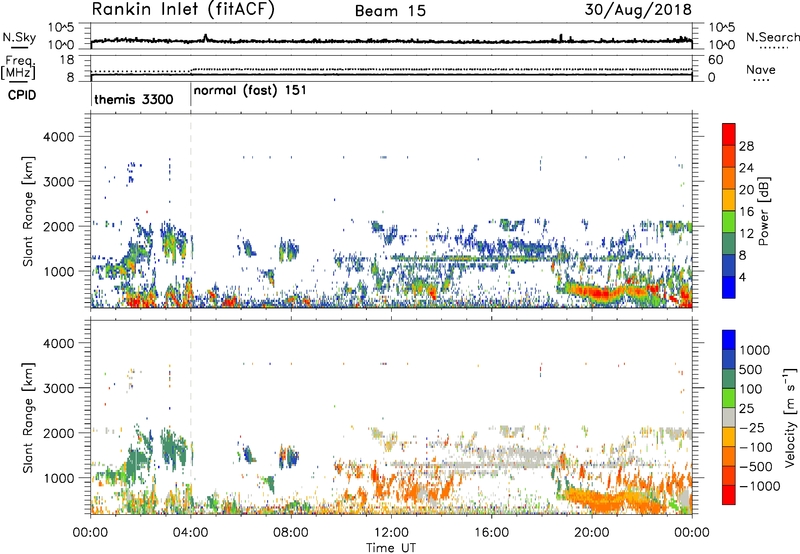800x554 pixels.
Task: Click the −1000 label on Velocity colorbar
Action: click(760, 486)
